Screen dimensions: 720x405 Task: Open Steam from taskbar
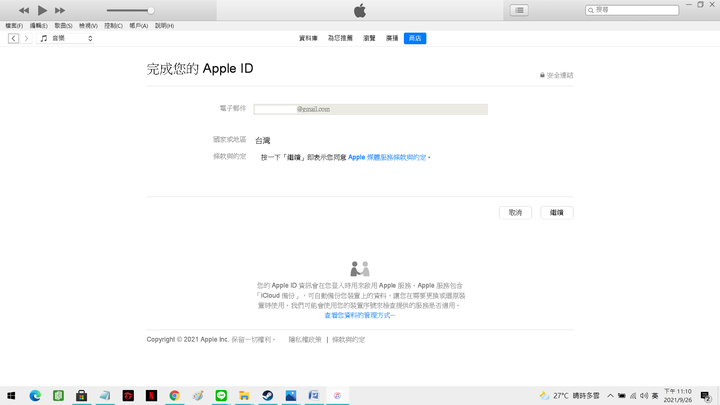pos(268,395)
